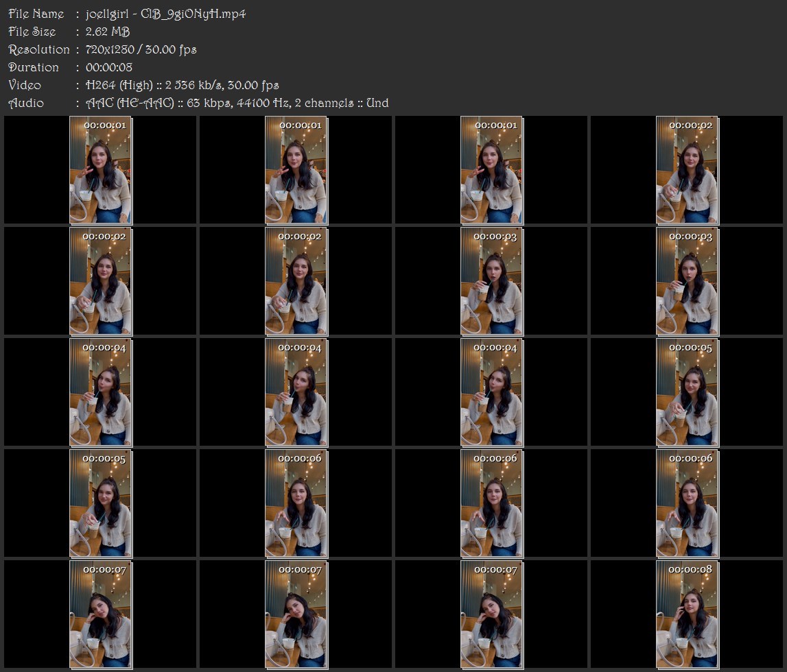Select the '2.62 MB' file size value
Screen dimensions: 787x672
[108, 32]
